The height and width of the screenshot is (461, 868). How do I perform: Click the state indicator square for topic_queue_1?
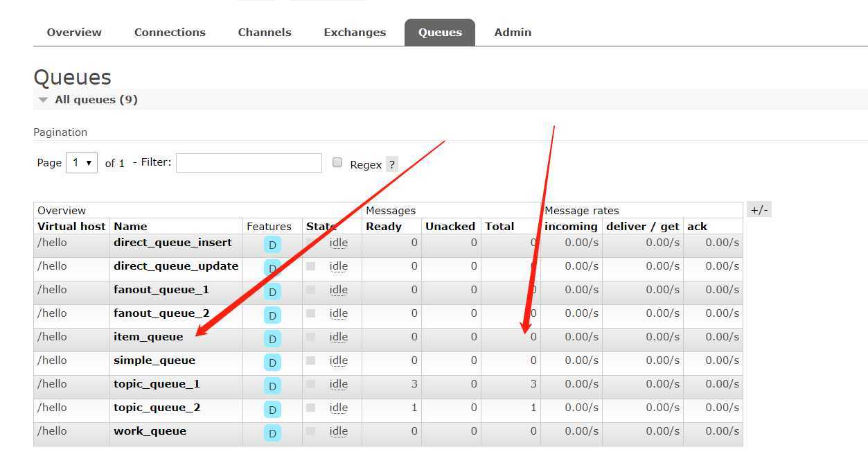pyautogui.click(x=310, y=384)
